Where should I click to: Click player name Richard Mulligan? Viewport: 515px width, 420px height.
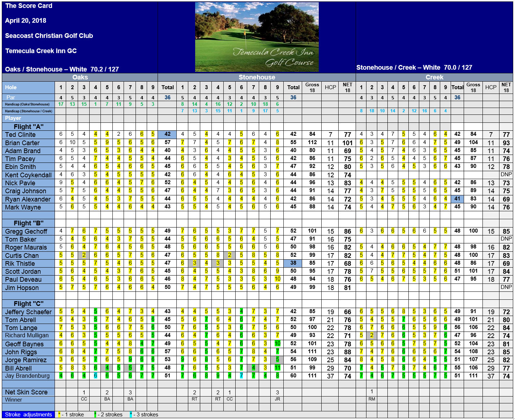[x=27, y=335]
